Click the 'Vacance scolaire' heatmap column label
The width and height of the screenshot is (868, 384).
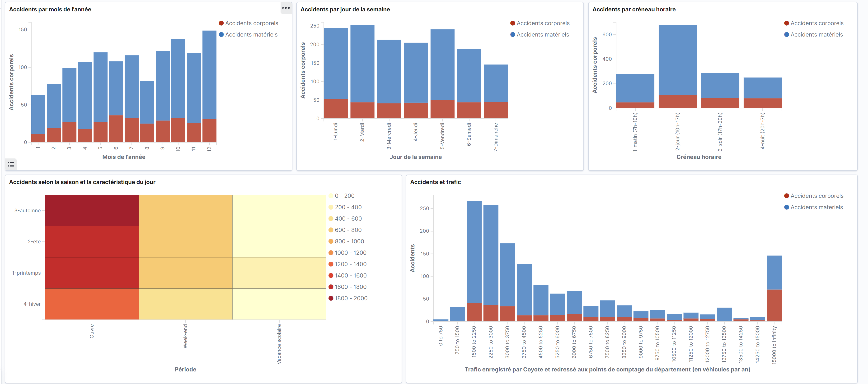pyautogui.click(x=279, y=344)
